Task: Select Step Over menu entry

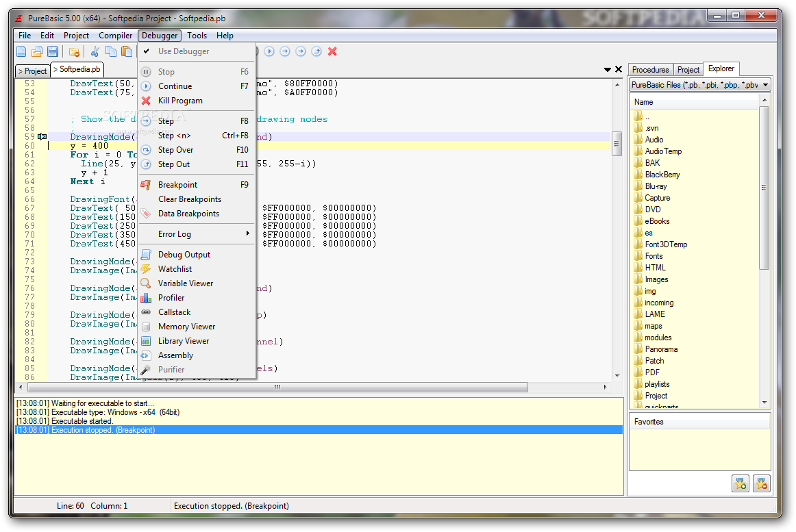Action: click(x=197, y=150)
